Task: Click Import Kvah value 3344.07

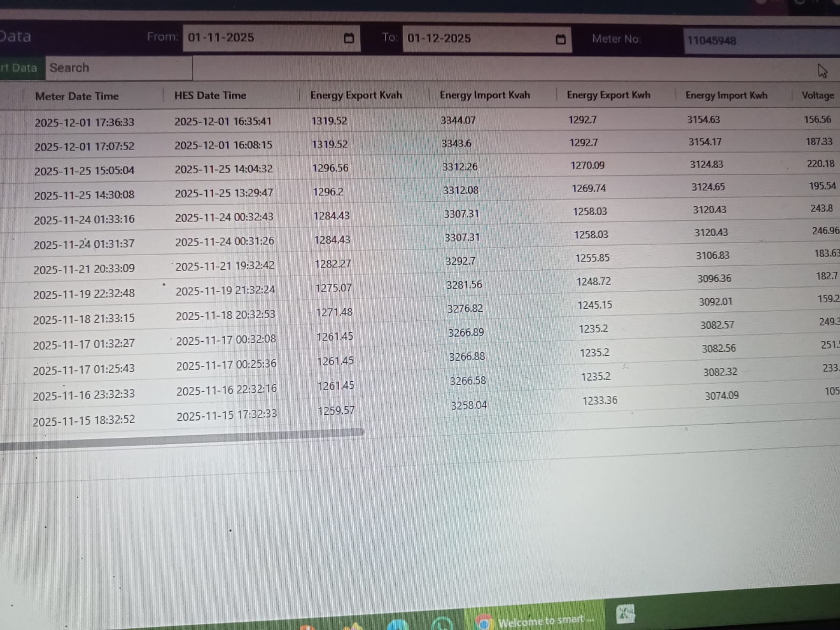Action: pyautogui.click(x=458, y=120)
